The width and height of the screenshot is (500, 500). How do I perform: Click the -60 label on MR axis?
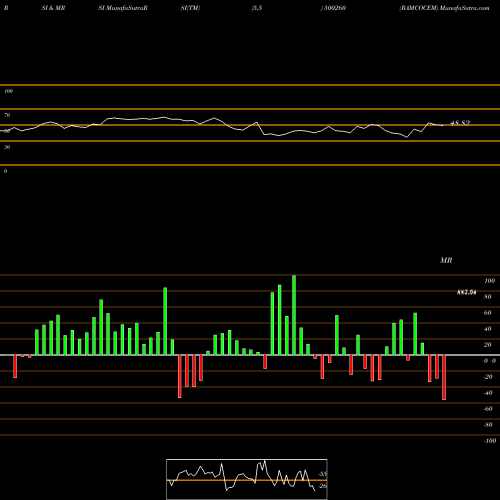488,409
